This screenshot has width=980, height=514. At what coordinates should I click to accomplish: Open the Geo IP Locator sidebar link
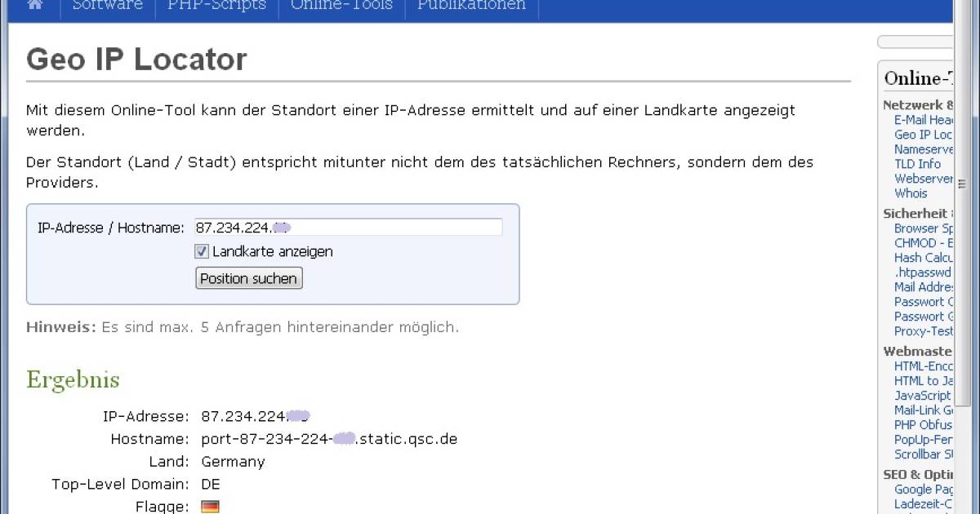[924, 135]
